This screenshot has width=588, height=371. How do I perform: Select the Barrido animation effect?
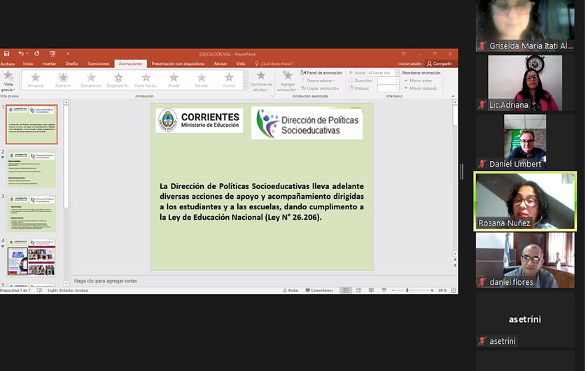(202, 80)
